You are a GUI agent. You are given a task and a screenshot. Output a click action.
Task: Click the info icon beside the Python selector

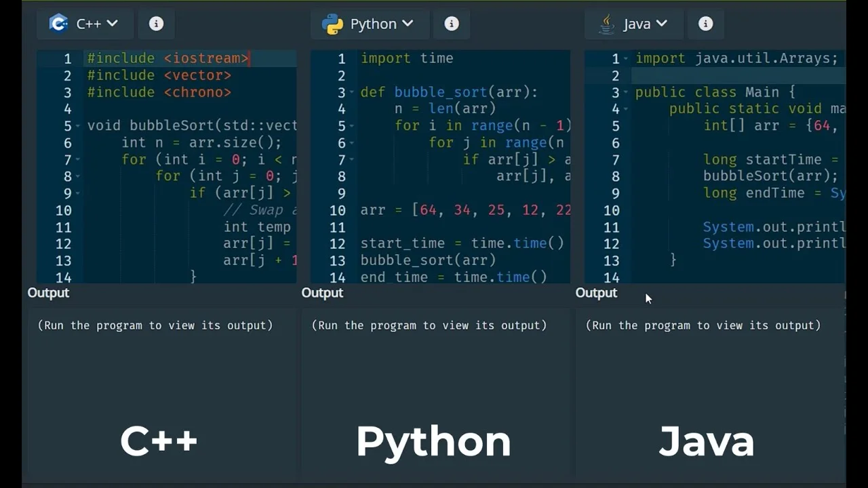(452, 24)
